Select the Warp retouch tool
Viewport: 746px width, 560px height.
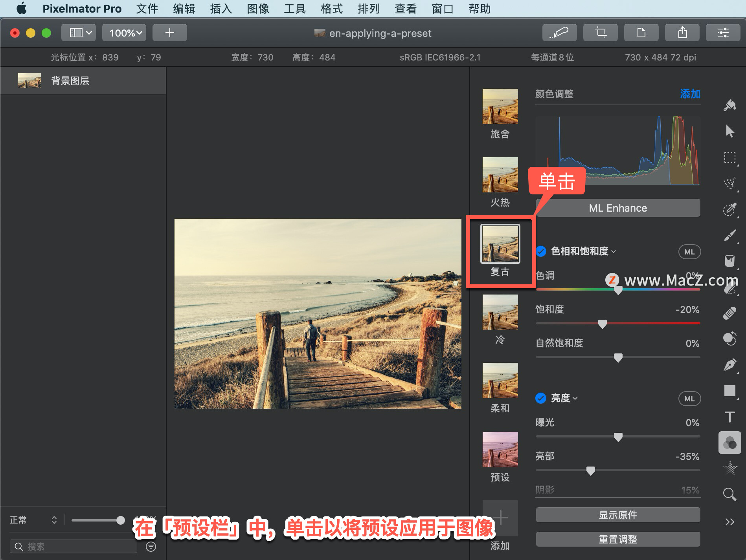[729, 339]
